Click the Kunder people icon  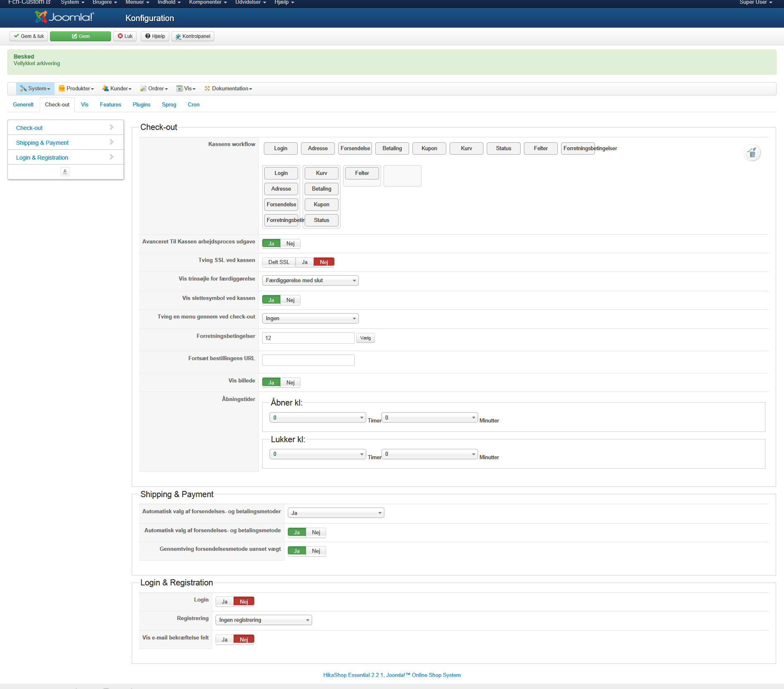tap(105, 89)
